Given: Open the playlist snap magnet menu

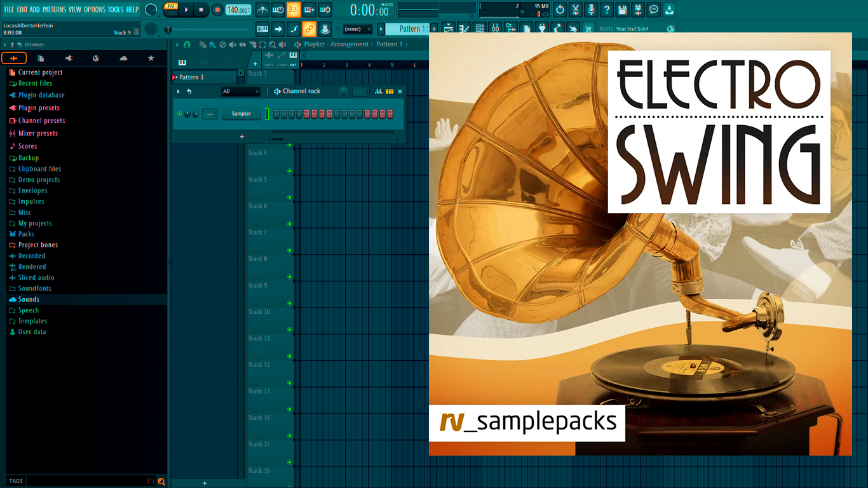Looking at the screenshot, I should coord(187,44).
